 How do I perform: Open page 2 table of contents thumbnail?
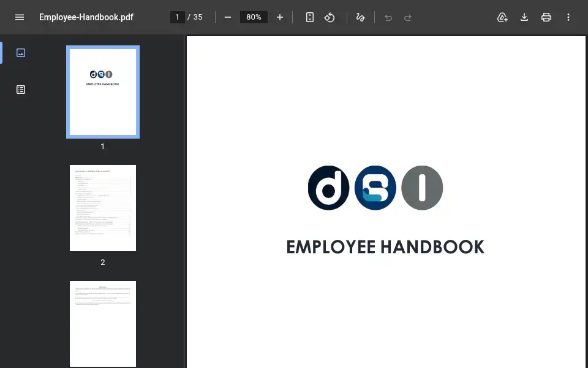coord(103,208)
